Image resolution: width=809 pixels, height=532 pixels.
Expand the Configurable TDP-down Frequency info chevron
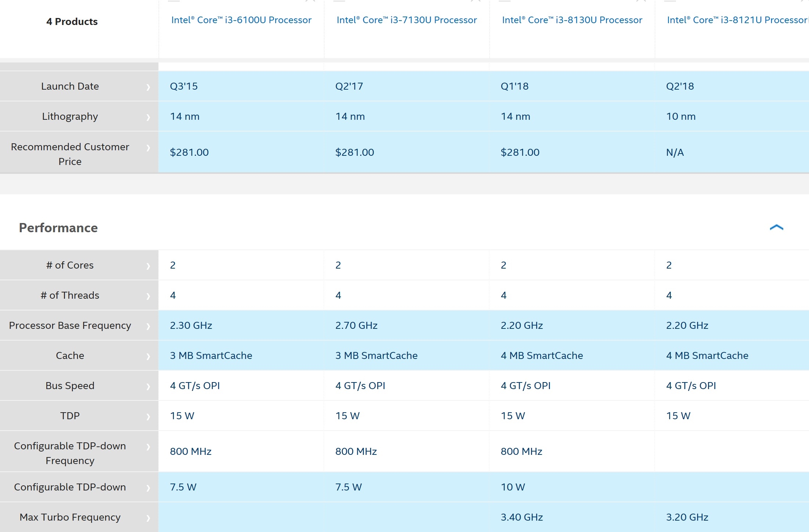pyautogui.click(x=148, y=447)
